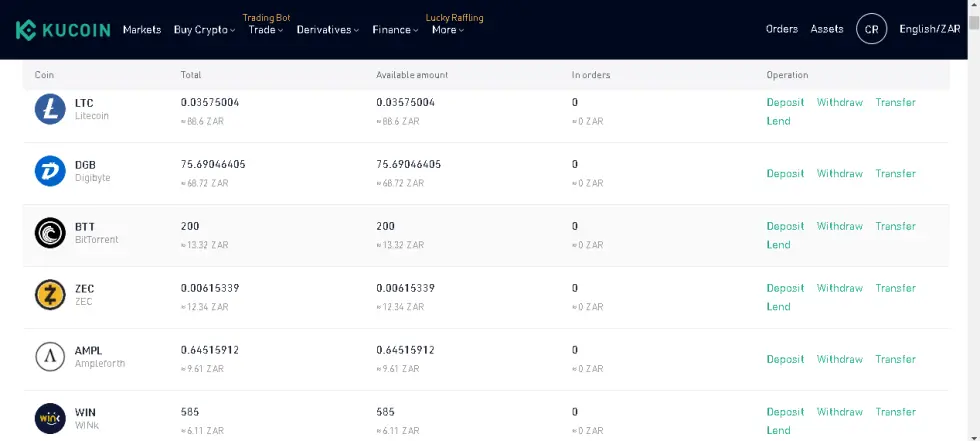Transfer DGB

click(895, 174)
